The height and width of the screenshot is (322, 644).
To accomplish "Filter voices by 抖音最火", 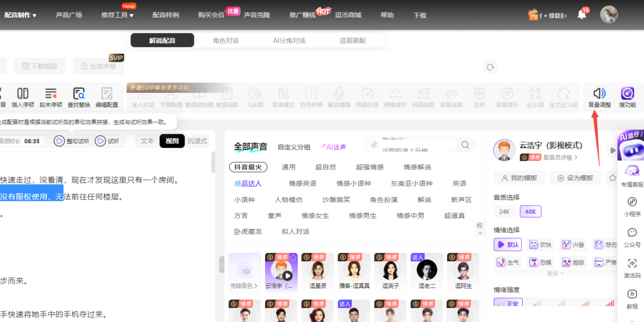I will (248, 167).
